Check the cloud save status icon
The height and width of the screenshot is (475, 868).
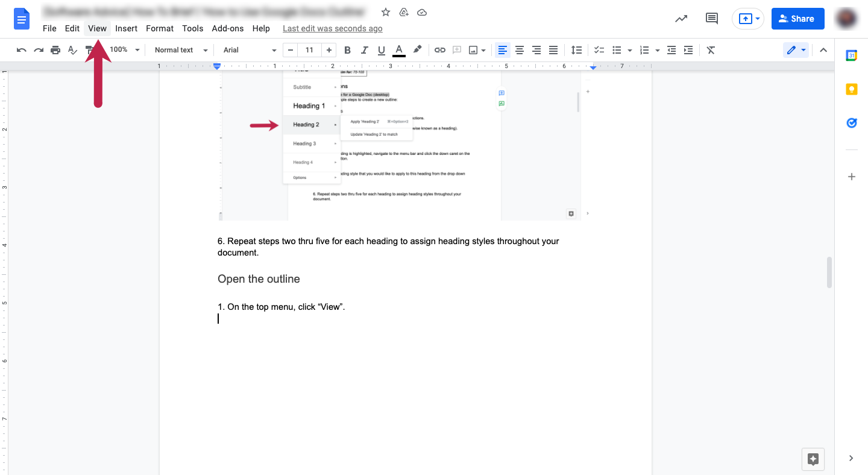422,12
